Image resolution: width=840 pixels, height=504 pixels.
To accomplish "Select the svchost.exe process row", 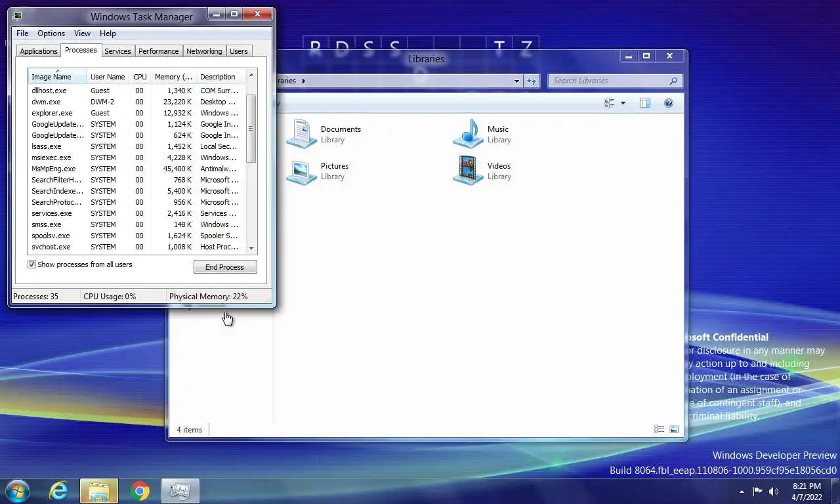I will pyautogui.click(x=136, y=247).
